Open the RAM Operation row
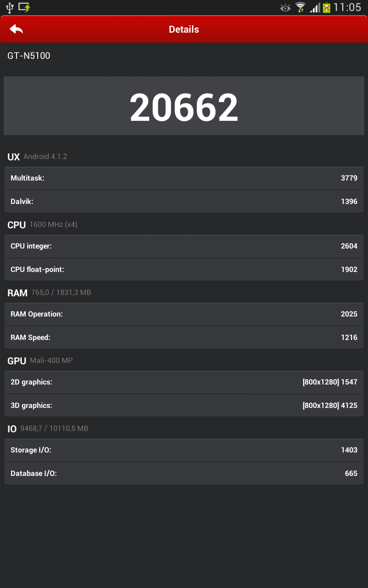The image size is (368, 588). [184, 314]
